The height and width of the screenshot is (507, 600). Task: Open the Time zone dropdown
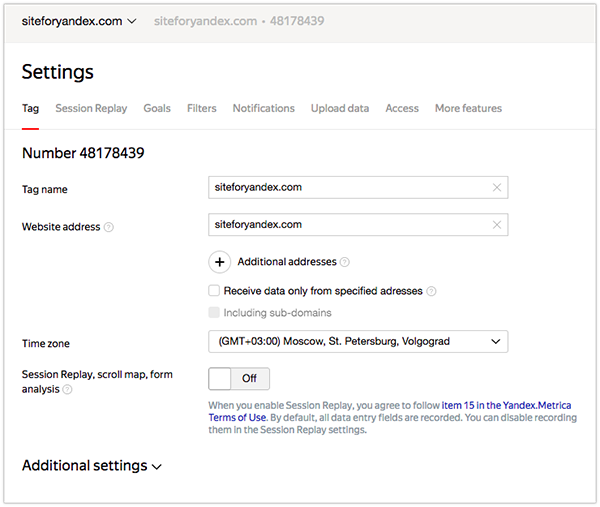(358, 342)
